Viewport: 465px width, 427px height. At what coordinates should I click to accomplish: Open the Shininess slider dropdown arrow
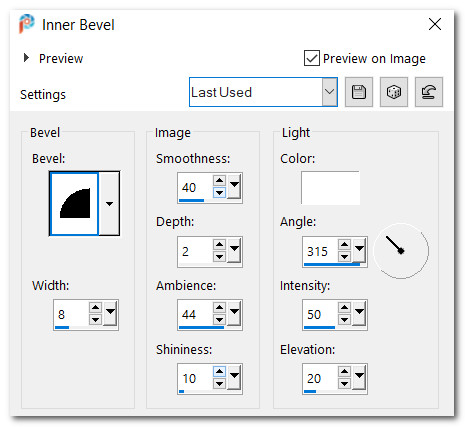(x=234, y=376)
